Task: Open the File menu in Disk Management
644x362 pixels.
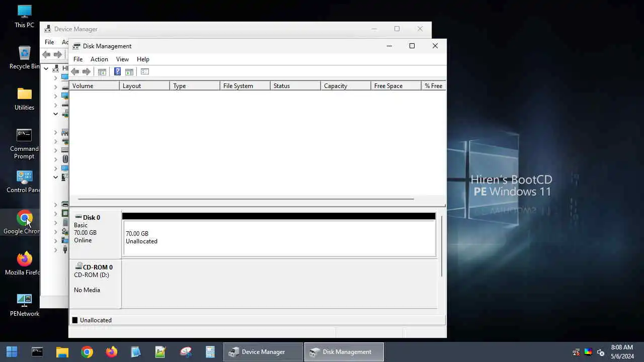Action: [78, 59]
